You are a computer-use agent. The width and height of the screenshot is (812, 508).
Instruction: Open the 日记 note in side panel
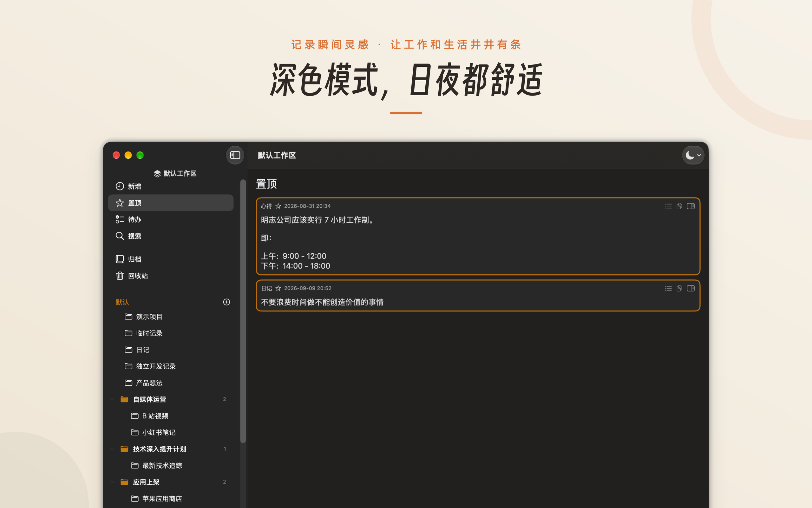point(691,288)
